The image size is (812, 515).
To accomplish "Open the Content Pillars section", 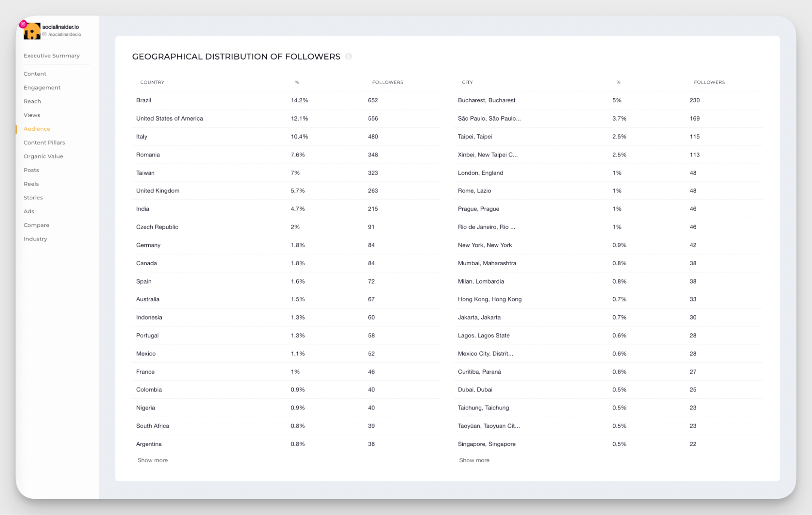I will click(x=44, y=142).
